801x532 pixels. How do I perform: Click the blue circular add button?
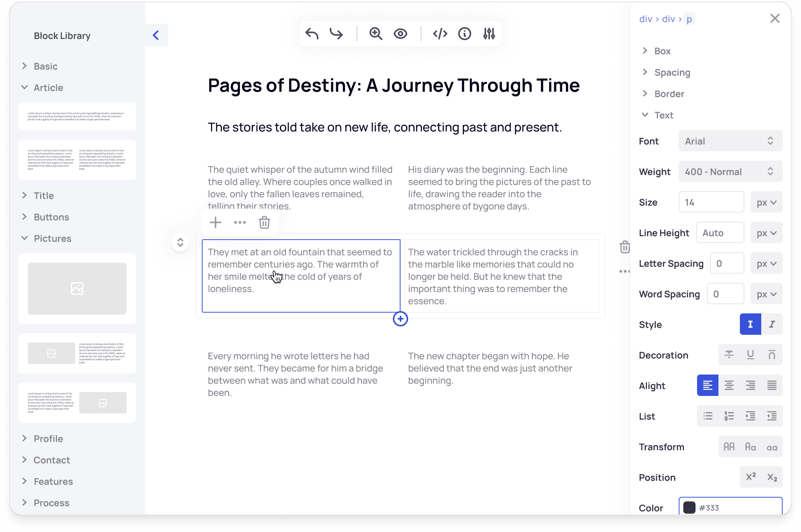(x=400, y=319)
